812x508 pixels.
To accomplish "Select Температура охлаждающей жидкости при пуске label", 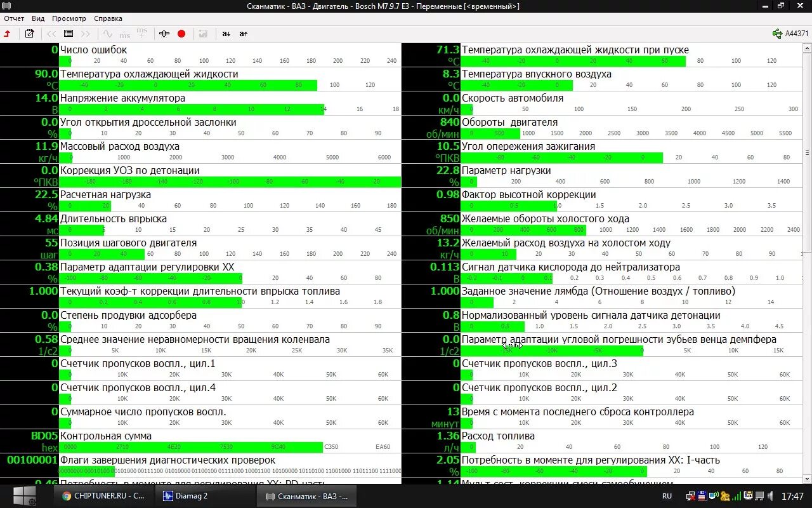I will pyautogui.click(x=575, y=50).
